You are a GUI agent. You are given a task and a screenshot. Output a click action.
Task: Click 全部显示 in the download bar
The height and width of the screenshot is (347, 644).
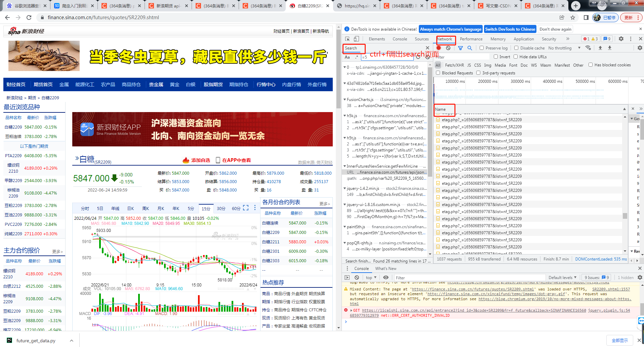coord(620,340)
